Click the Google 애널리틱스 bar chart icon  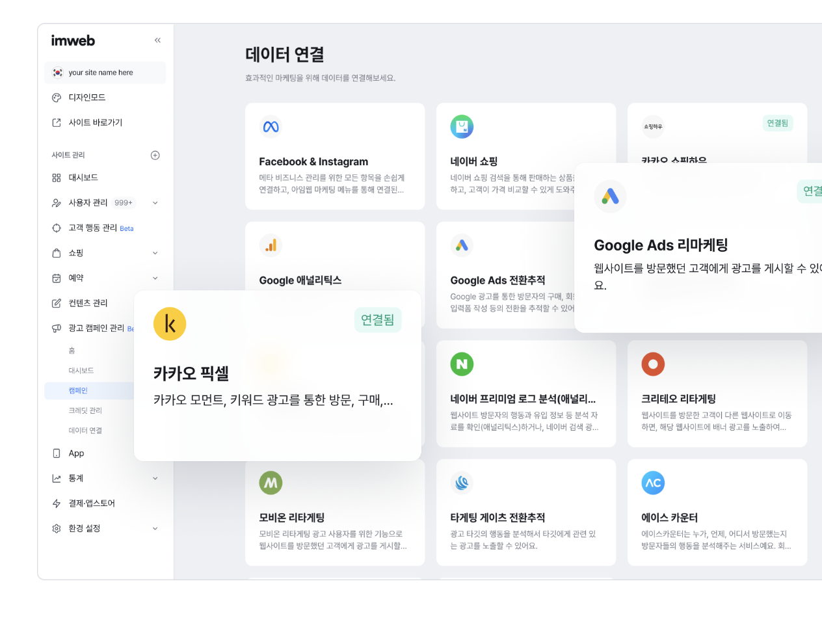(x=271, y=245)
